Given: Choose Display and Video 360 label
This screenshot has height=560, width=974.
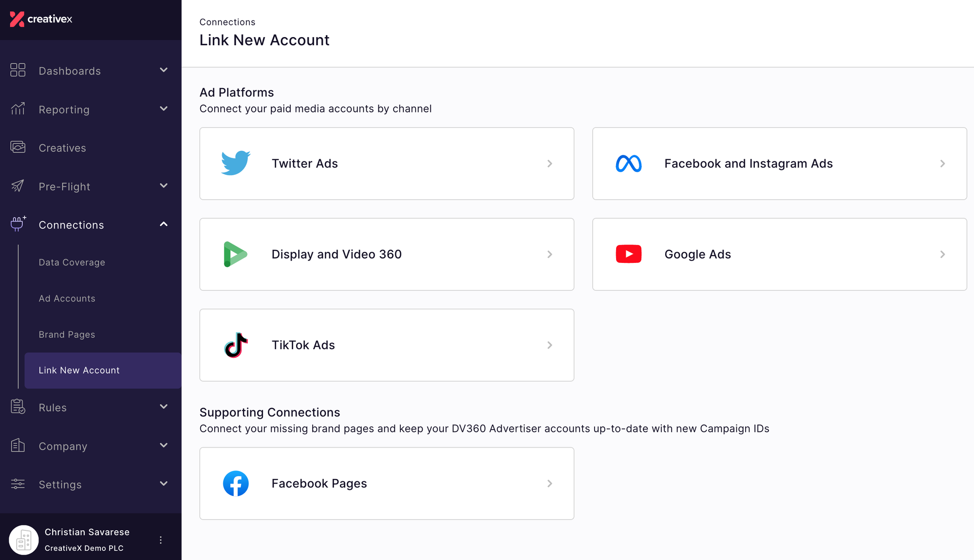Looking at the screenshot, I should pos(337,254).
